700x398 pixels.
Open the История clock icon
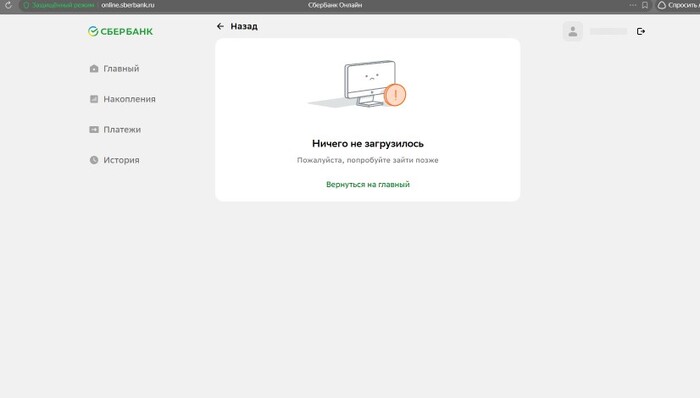(x=94, y=160)
